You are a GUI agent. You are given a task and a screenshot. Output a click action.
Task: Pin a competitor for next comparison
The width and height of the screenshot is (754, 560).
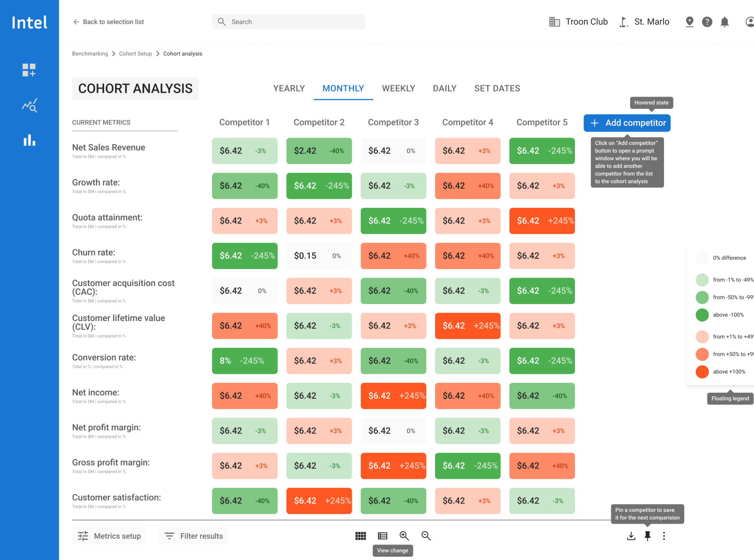click(647, 535)
